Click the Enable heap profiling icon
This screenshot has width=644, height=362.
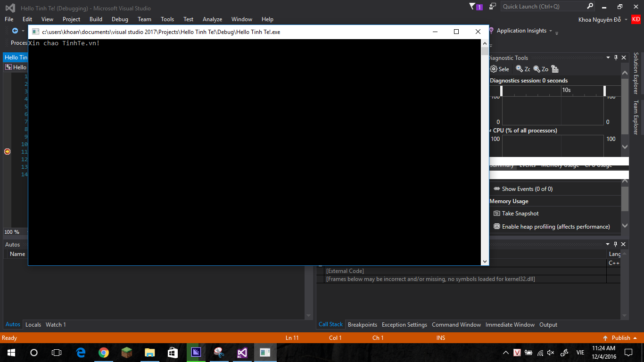tap(496, 227)
